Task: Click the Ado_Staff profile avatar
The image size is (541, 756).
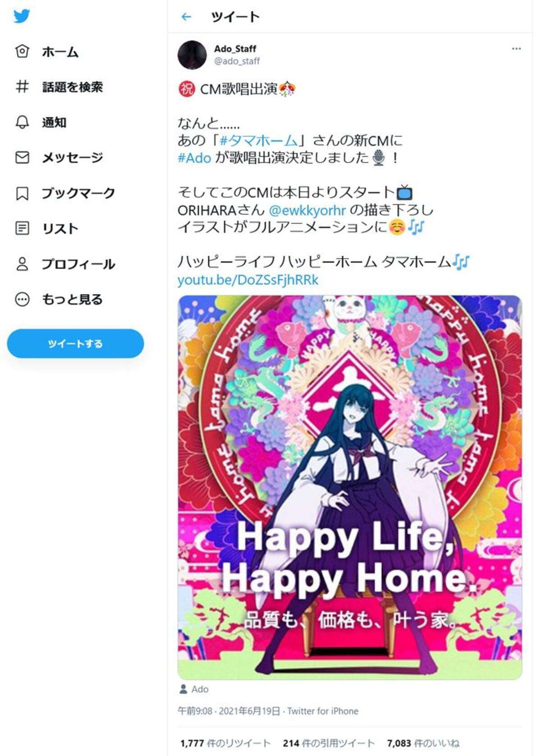Action: 192,55
